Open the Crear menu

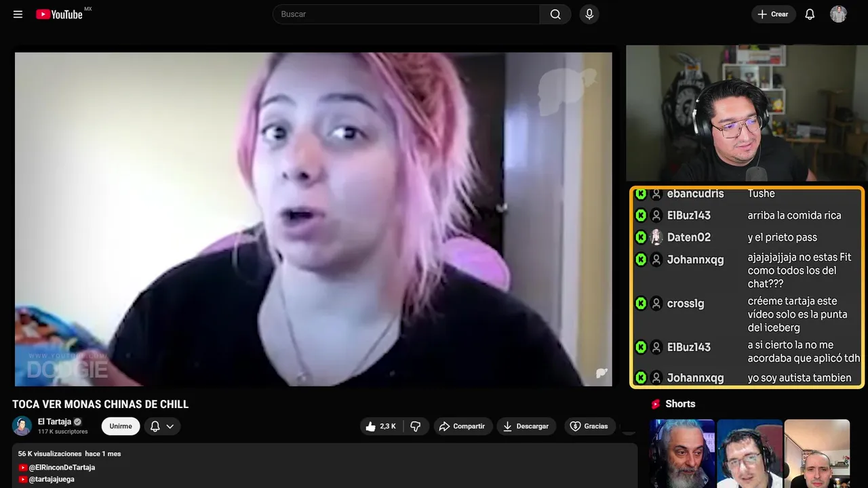coord(773,14)
